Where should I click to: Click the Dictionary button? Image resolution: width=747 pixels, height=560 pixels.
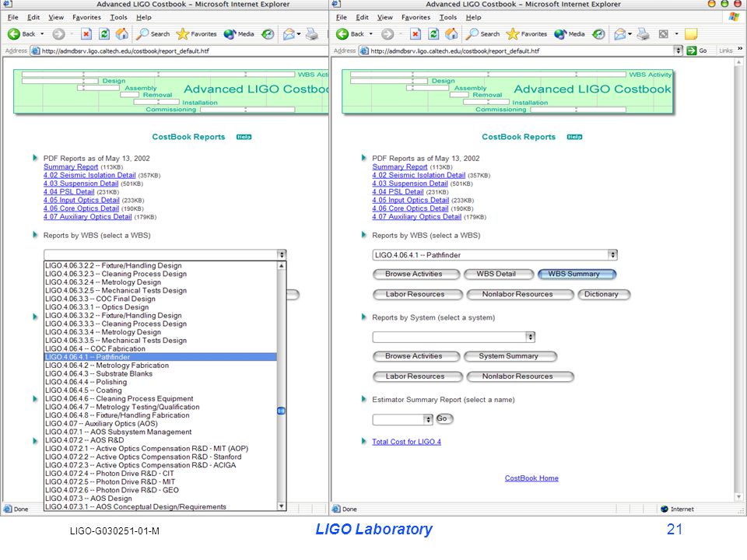[x=604, y=295]
